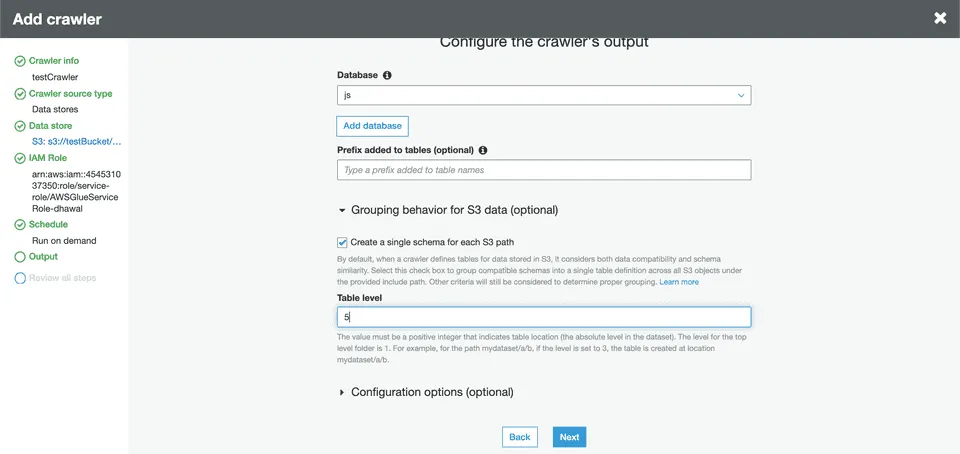Click the Prefix added to tables info icon
Viewport: 960px width, 454px height.
(483, 150)
